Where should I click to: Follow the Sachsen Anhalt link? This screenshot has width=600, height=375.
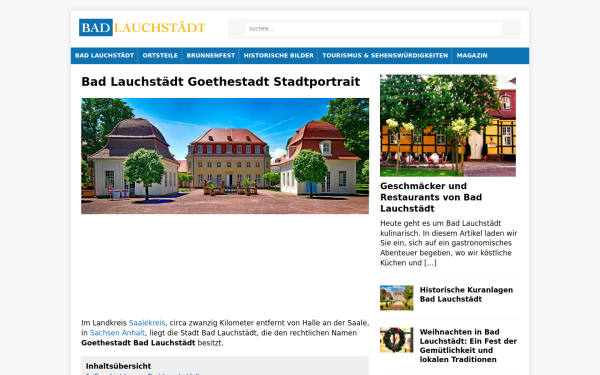pyautogui.click(x=117, y=333)
